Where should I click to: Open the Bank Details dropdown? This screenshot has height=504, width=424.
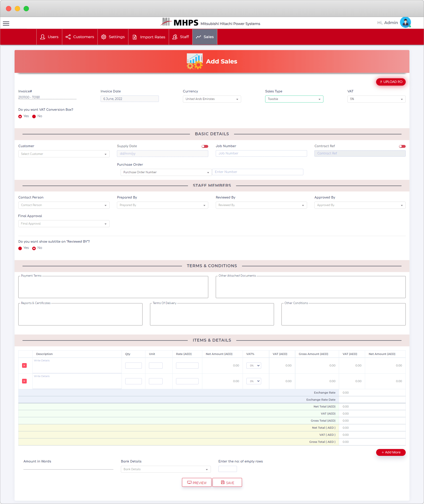166,469
